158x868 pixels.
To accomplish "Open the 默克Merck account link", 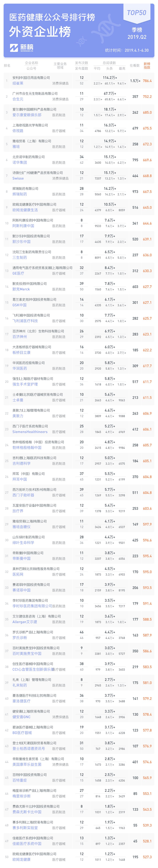I will (21, 289).
